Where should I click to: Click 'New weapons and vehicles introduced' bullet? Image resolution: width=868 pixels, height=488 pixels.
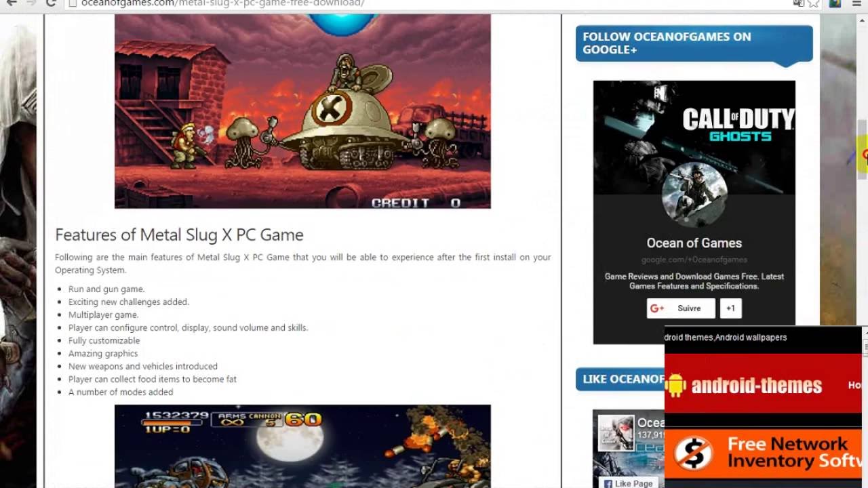(x=143, y=367)
